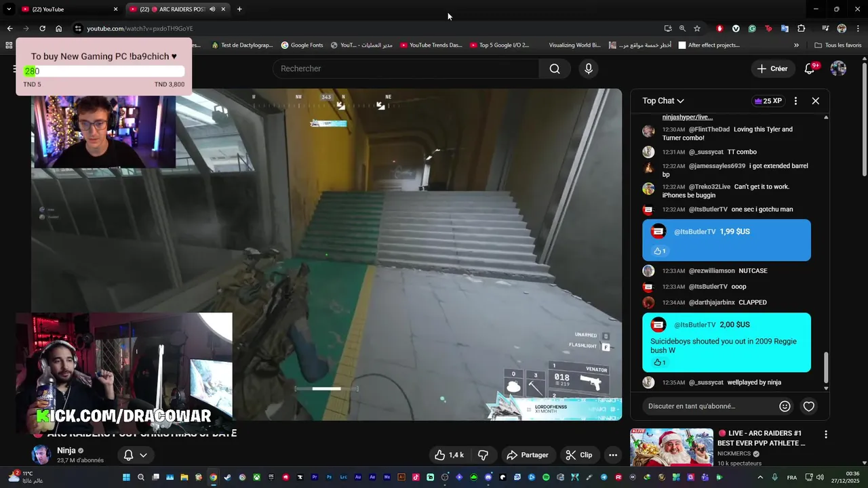Open the video's more actions ellipsis

coord(613,455)
